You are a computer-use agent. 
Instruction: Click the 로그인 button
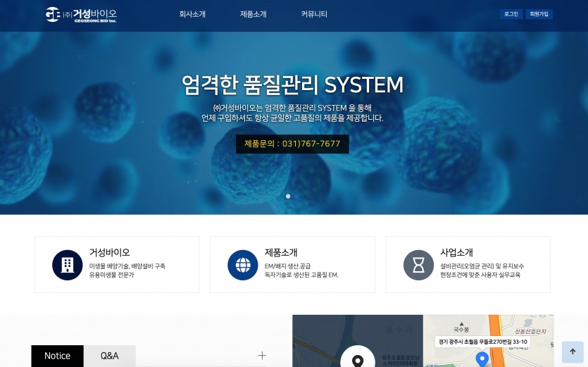[x=511, y=14]
